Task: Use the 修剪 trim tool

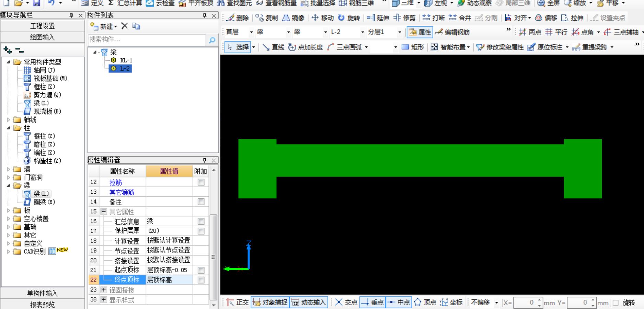Action: [x=404, y=18]
